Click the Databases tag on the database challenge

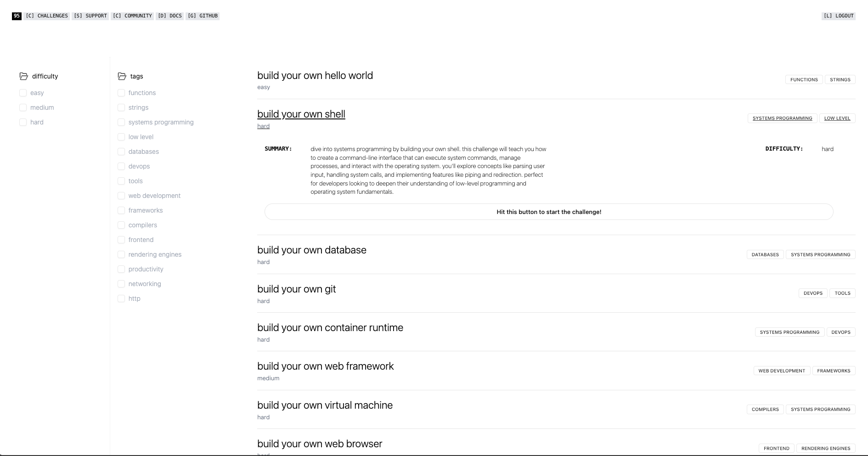[765, 255]
